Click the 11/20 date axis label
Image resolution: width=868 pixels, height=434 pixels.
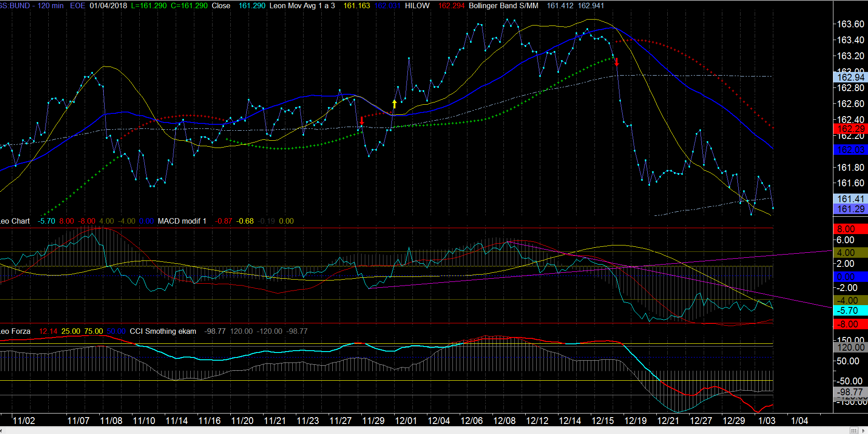tap(242, 421)
